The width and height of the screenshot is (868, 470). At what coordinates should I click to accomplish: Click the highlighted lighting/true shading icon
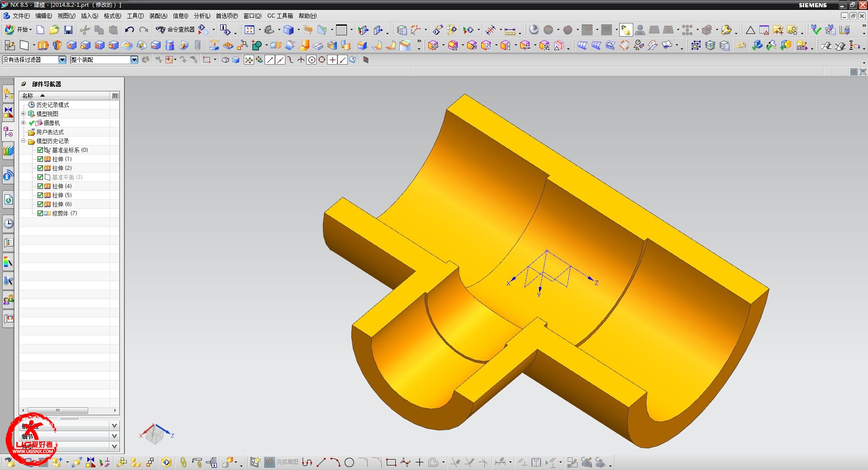pyautogui.click(x=626, y=30)
